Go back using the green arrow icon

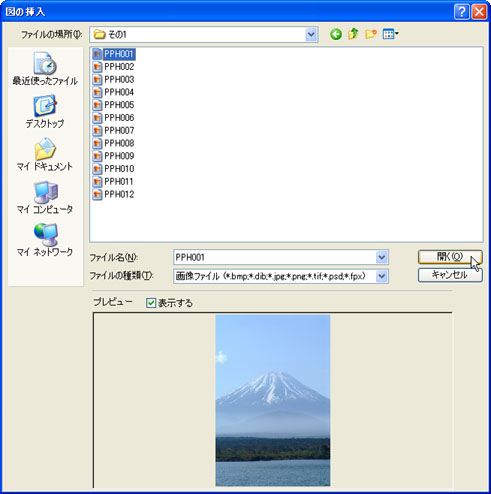pos(336,34)
